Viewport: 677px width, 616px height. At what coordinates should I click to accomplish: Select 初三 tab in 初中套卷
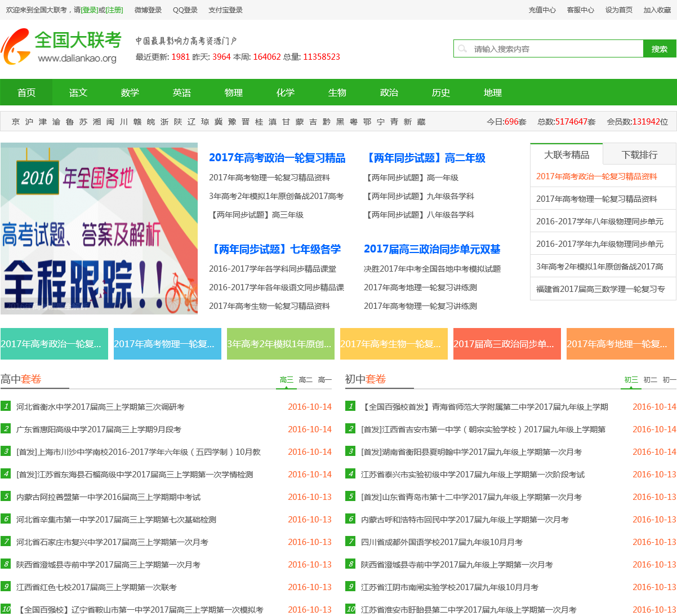pyautogui.click(x=631, y=380)
